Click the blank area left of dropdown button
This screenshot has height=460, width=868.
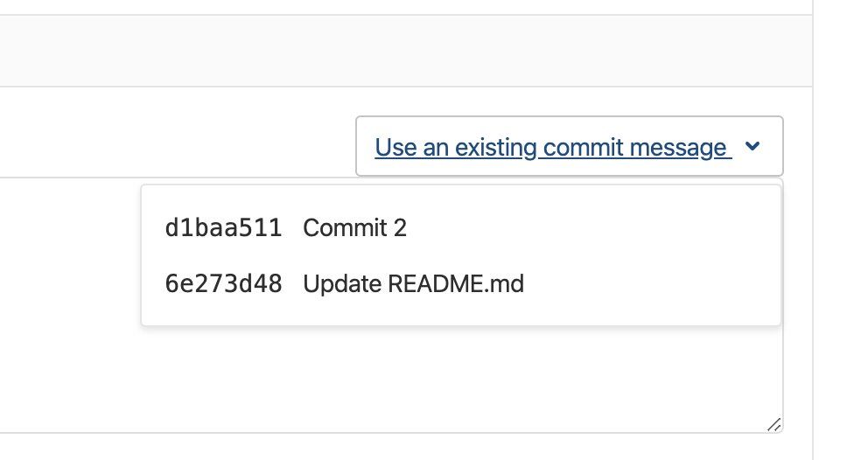(x=175, y=140)
